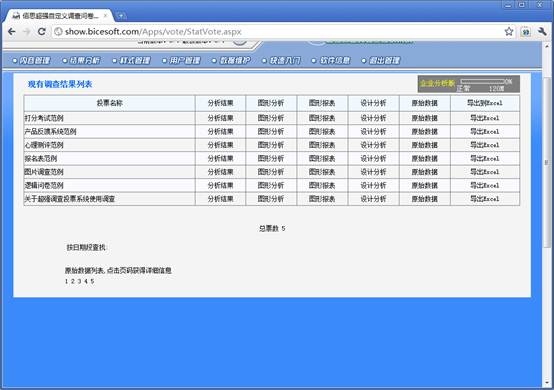Open 软件信息 navigation item

(331, 60)
